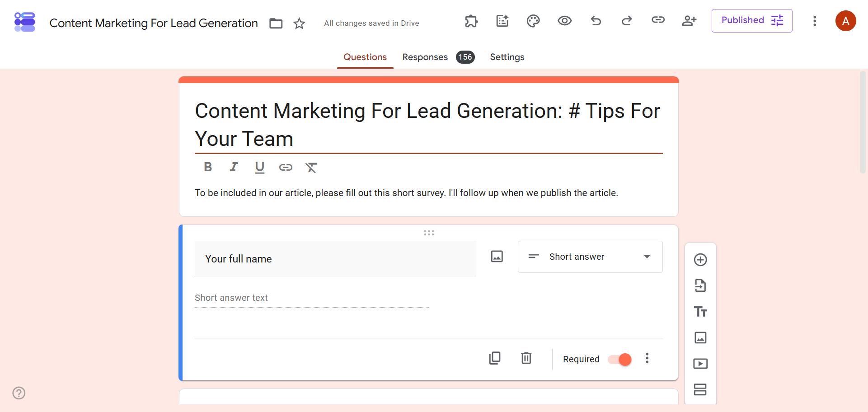Edit the 'Your full name' question field

point(335,259)
